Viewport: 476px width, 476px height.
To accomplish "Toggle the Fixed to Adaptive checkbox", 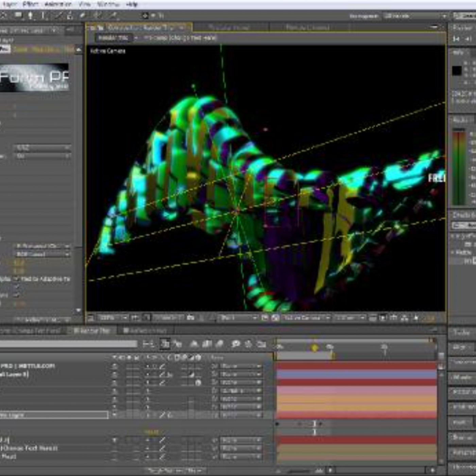I will pos(16,279).
